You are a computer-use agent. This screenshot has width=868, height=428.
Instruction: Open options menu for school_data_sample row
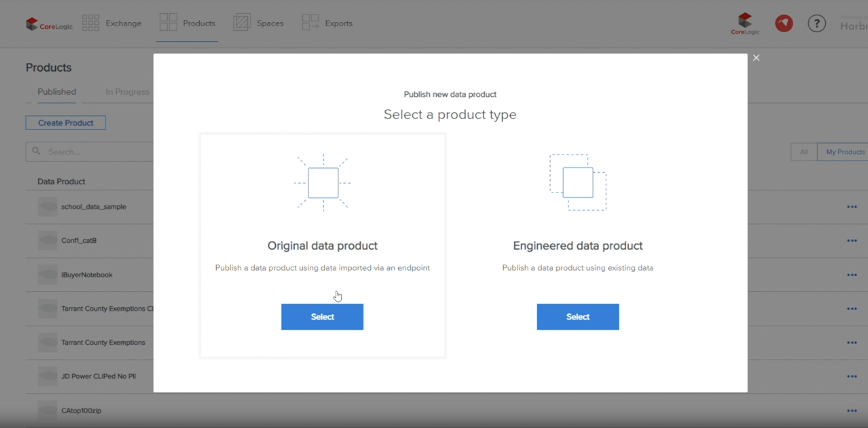(852, 207)
